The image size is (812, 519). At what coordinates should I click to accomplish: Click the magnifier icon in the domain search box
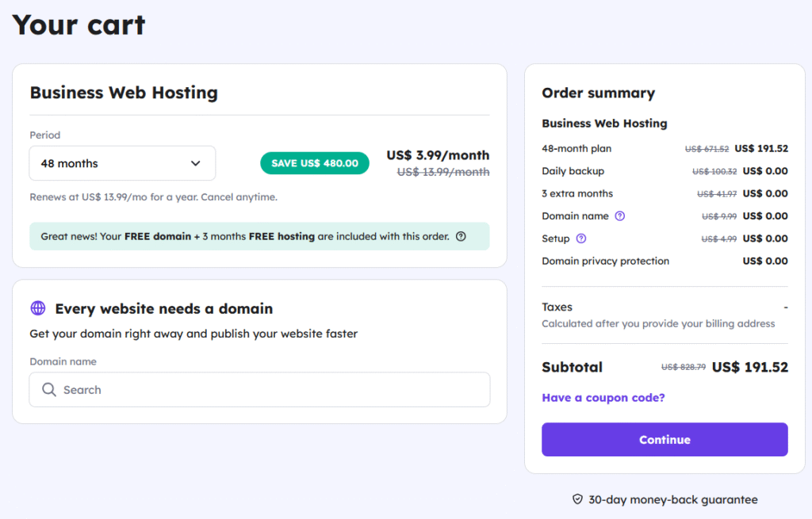(x=49, y=390)
